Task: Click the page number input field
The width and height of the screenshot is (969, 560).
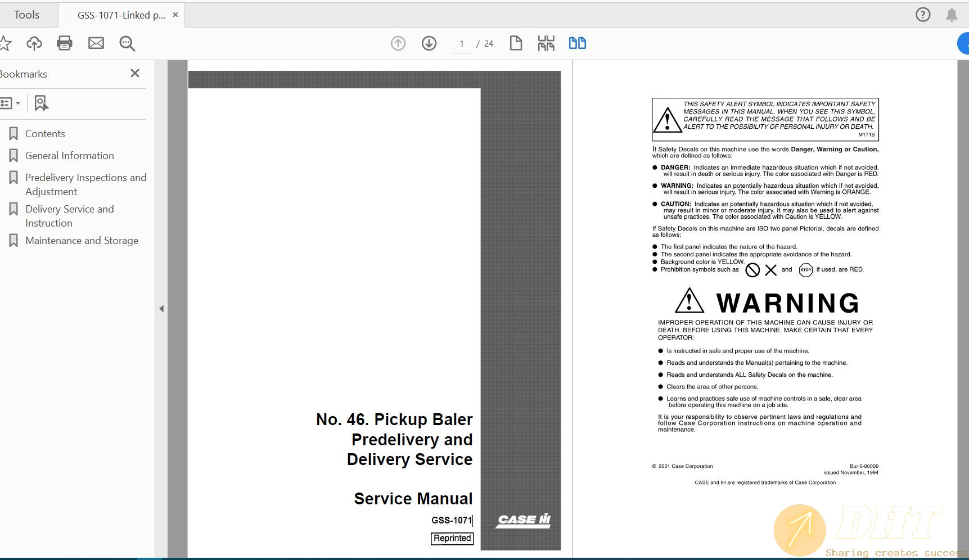Action: 462,44
